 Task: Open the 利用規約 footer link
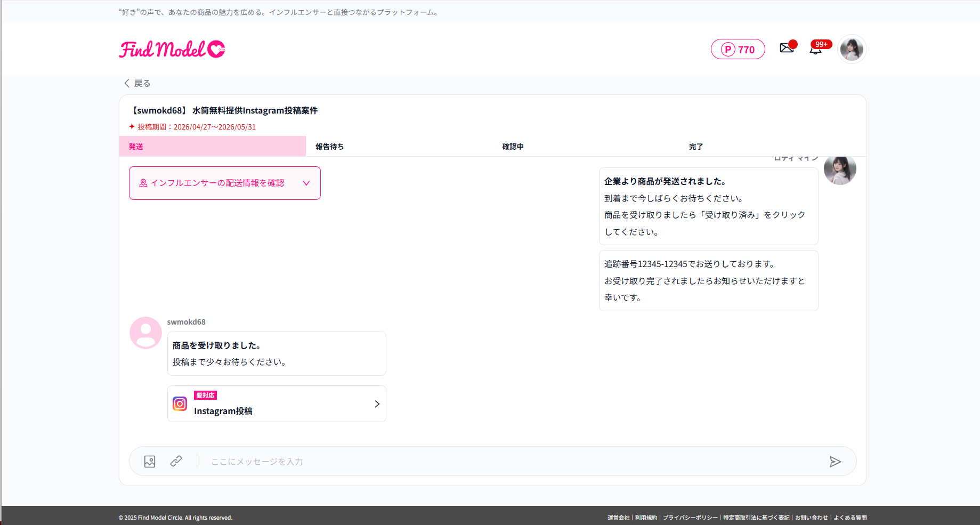tap(646, 518)
